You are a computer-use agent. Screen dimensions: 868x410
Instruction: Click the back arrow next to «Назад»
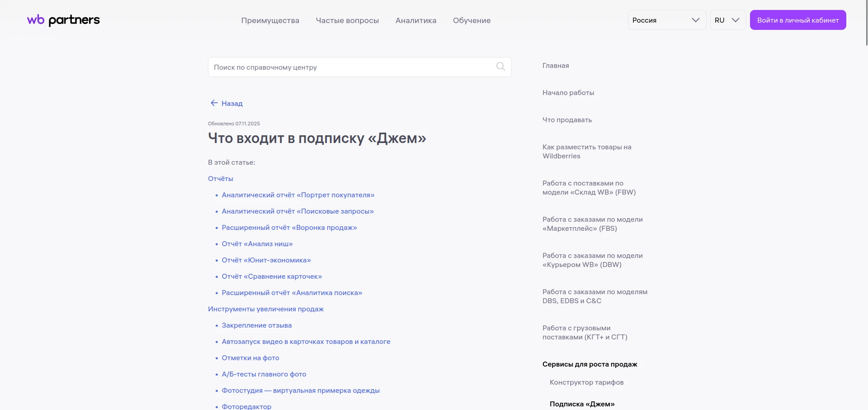(x=214, y=103)
